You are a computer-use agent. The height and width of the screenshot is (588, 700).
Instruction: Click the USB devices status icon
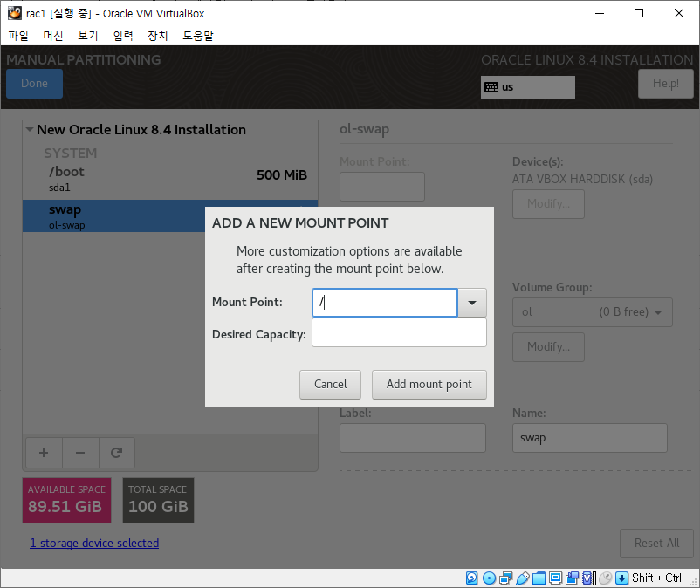(522, 578)
